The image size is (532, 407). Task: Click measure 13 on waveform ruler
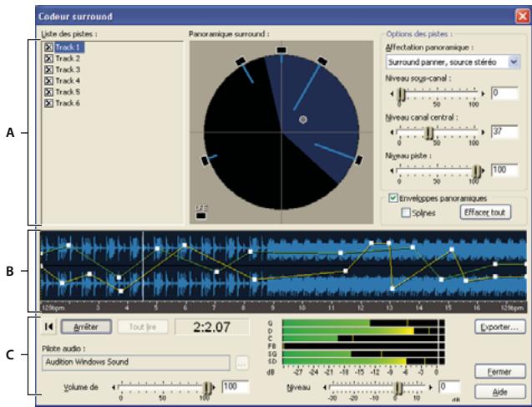[389, 308]
